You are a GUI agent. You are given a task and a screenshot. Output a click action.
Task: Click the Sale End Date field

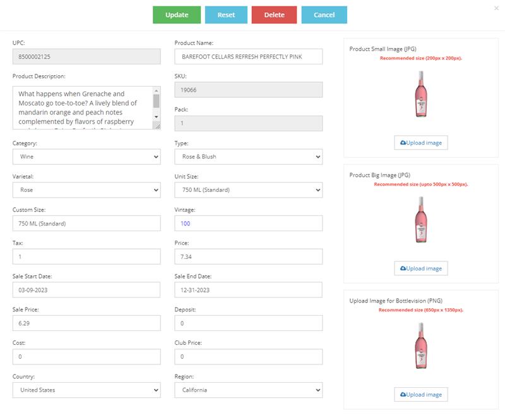pyautogui.click(x=248, y=290)
